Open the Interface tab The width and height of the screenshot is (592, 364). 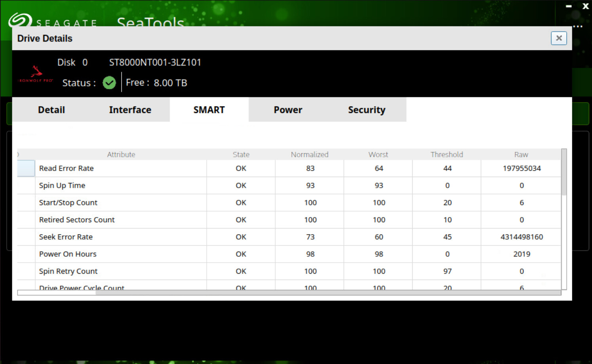(130, 110)
